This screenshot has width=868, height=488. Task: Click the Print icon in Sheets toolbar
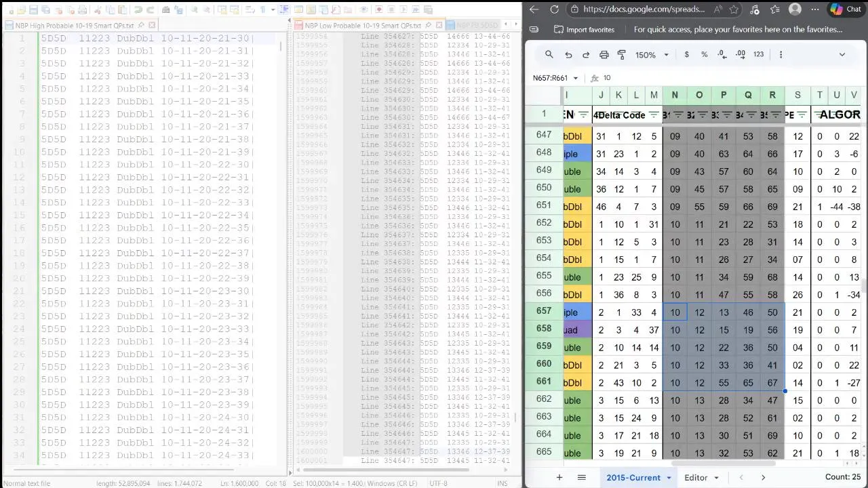point(604,54)
